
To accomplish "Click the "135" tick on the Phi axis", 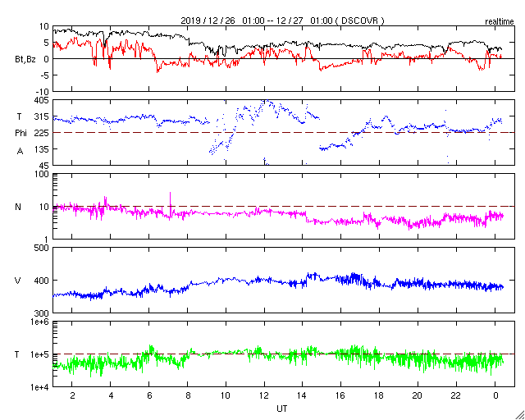I will (x=42, y=149).
